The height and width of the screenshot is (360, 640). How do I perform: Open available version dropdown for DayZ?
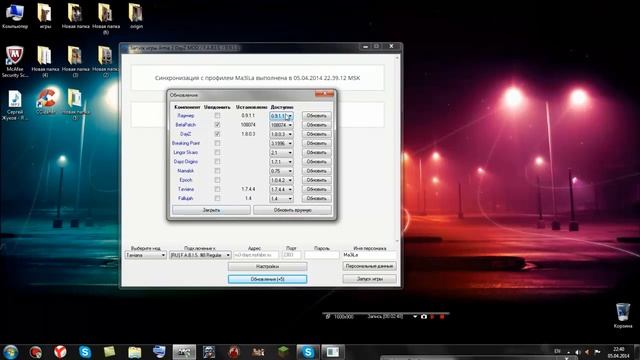pos(281,134)
